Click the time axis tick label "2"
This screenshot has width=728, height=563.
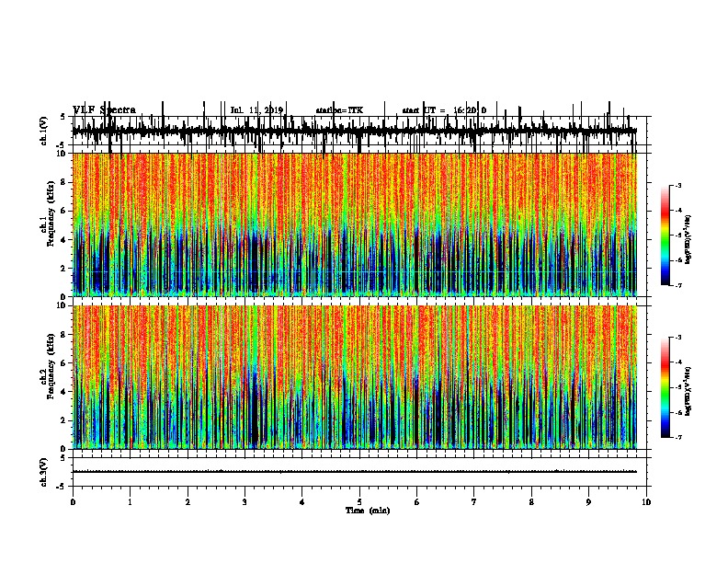[188, 501]
